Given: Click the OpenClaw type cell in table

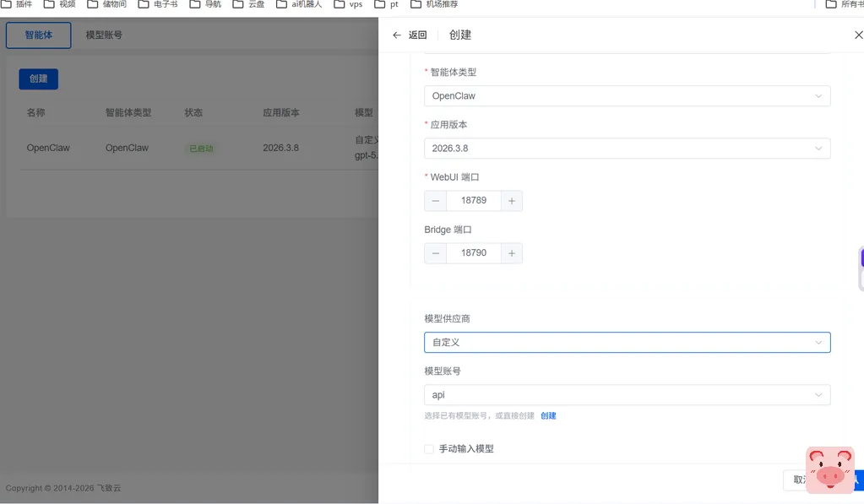Looking at the screenshot, I should click(128, 149).
